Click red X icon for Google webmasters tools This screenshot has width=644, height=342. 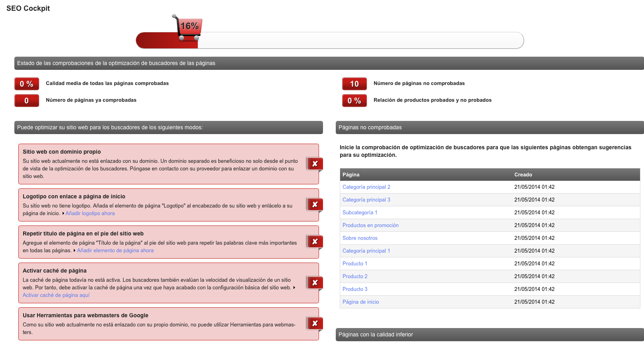click(315, 323)
